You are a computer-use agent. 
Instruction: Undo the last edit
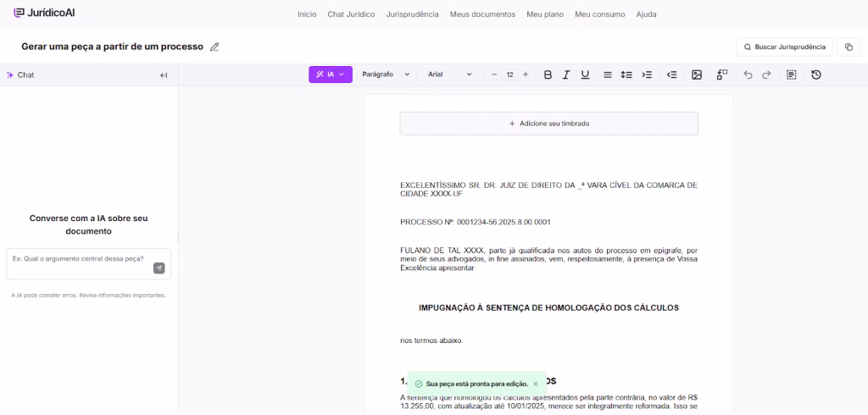coord(748,75)
